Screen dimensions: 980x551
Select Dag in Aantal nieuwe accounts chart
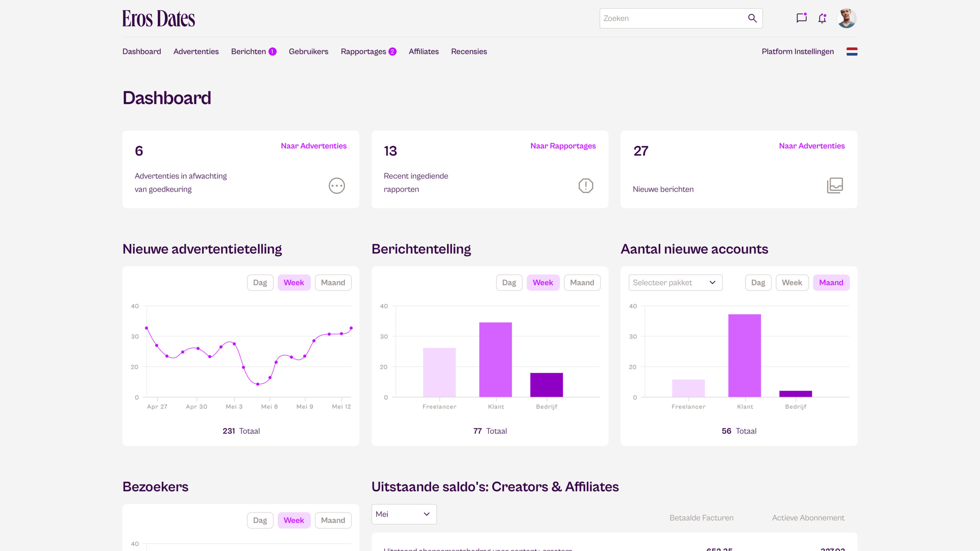758,283
